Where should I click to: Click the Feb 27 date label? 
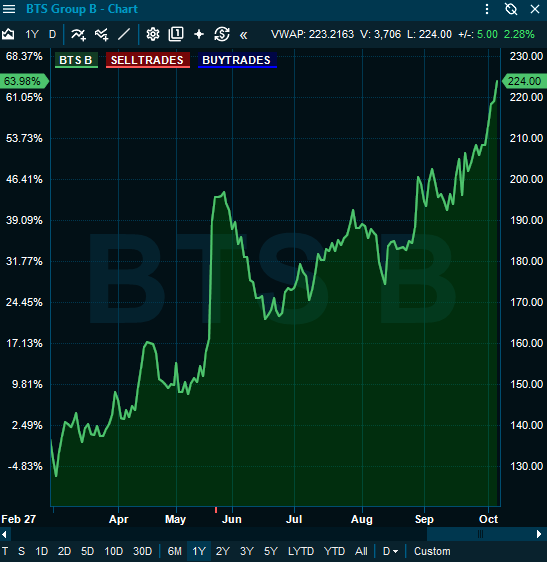(x=19, y=519)
